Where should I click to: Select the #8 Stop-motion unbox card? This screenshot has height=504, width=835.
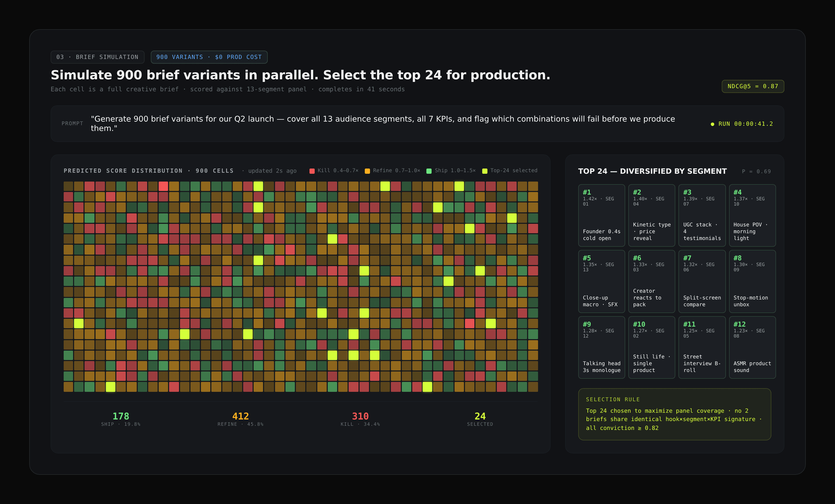pyautogui.click(x=752, y=281)
